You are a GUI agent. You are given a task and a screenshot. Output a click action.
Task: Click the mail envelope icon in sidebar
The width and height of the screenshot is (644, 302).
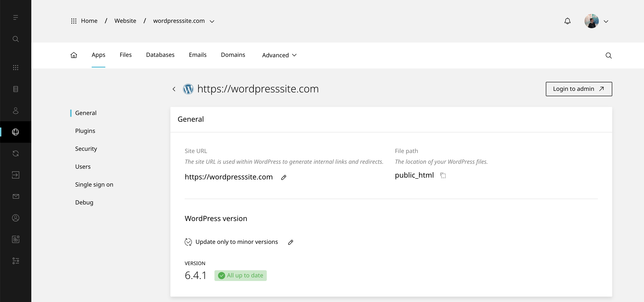tap(15, 196)
